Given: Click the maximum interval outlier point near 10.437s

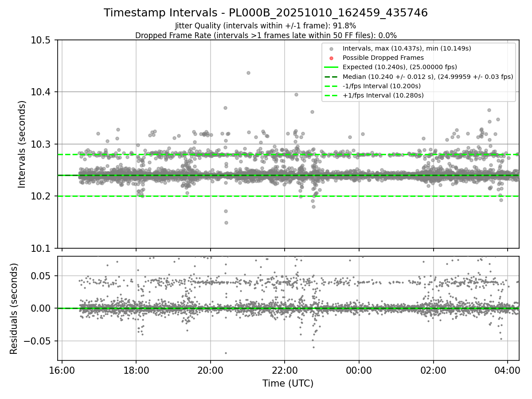Looking at the screenshot, I should pos(248,73).
